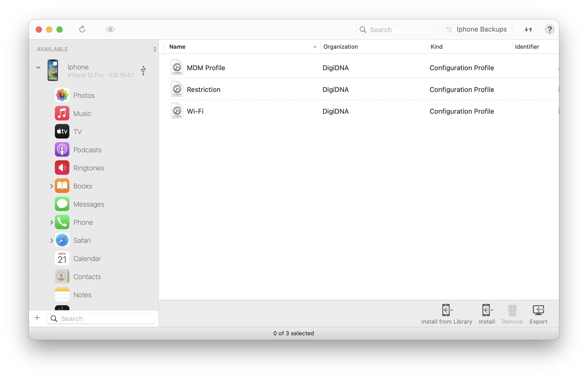Screen dimensions: 588x378
Task: Expand the Safari tree item
Action: [x=52, y=241]
